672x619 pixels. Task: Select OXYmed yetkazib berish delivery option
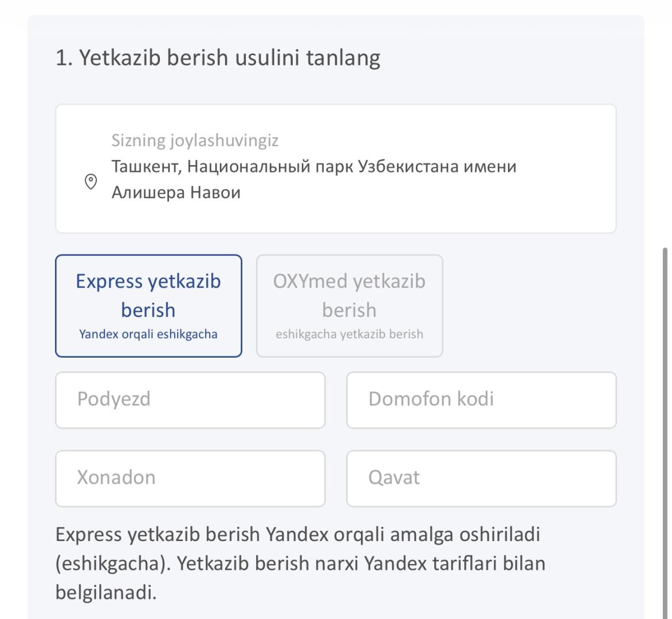click(349, 306)
